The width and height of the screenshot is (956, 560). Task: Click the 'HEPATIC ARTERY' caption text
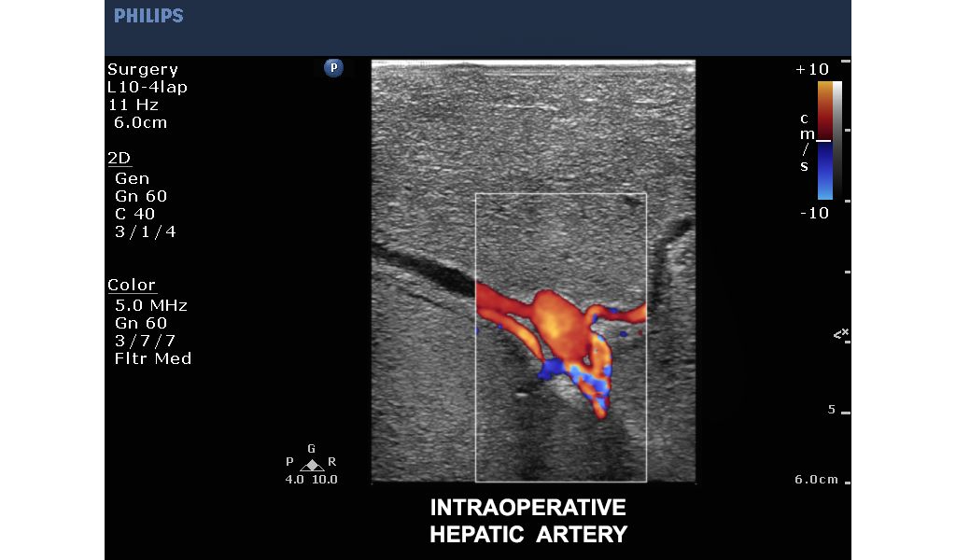point(528,535)
